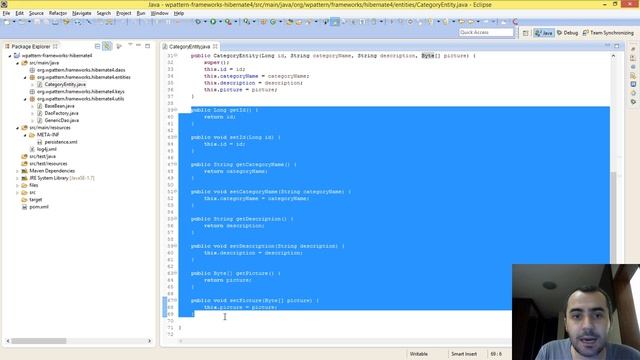Click the green Run icon
The height and width of the screenshot is (360, 640).
[213, 22]
